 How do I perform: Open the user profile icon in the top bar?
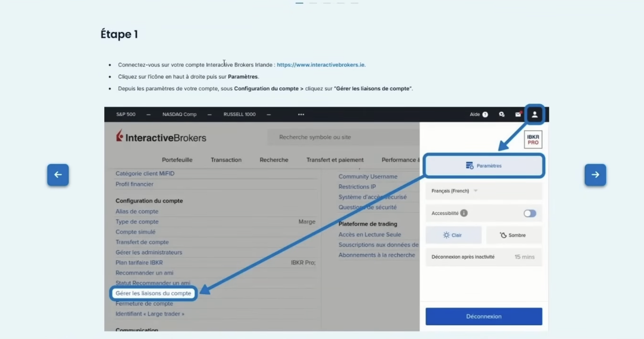[534, 114]
